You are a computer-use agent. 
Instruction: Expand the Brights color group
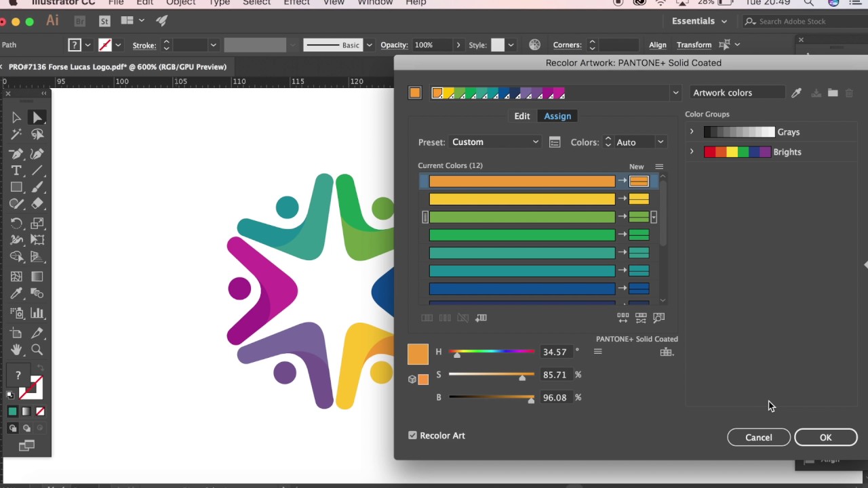click(x=692, y=152)
